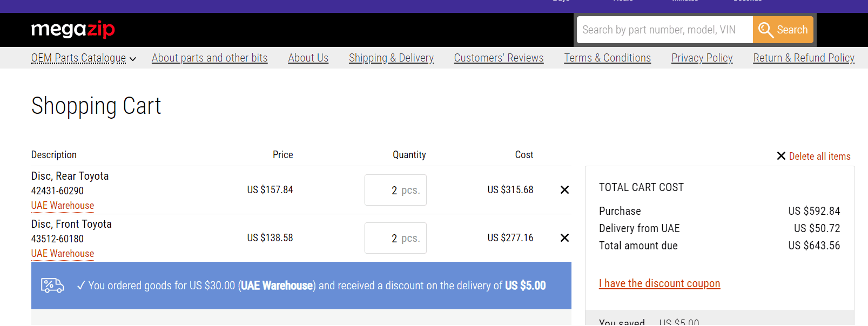The image size is (868, 326).
Task: Click the Price column header
Action: [283, 155]
